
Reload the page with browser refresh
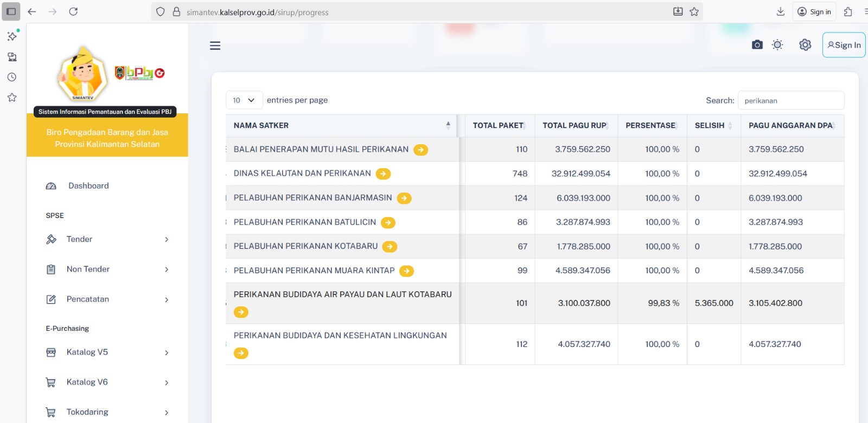pos(73,11)
